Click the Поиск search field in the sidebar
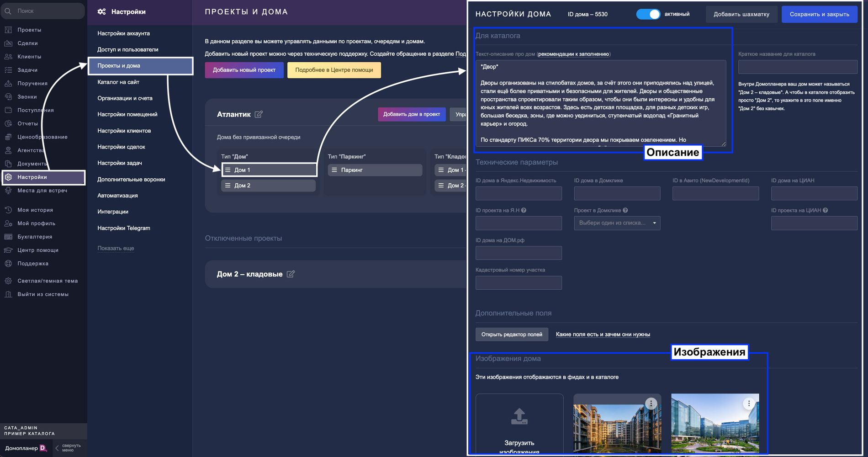868x457 pixels. (43, 11)
